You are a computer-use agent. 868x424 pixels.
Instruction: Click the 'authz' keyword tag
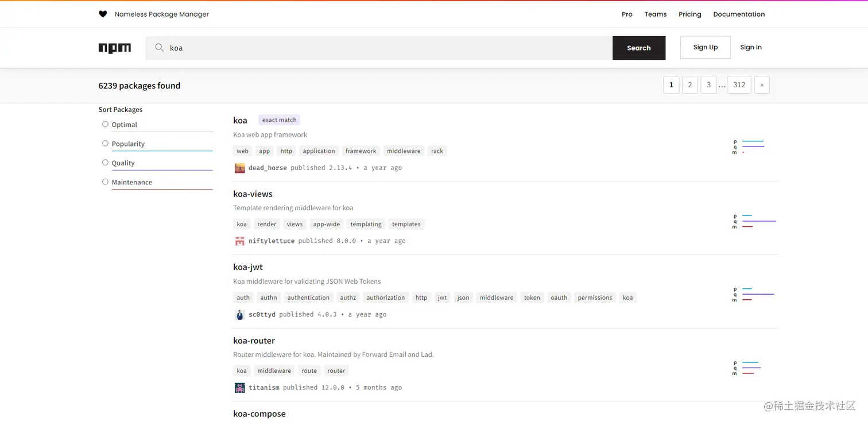coord(348,298)
